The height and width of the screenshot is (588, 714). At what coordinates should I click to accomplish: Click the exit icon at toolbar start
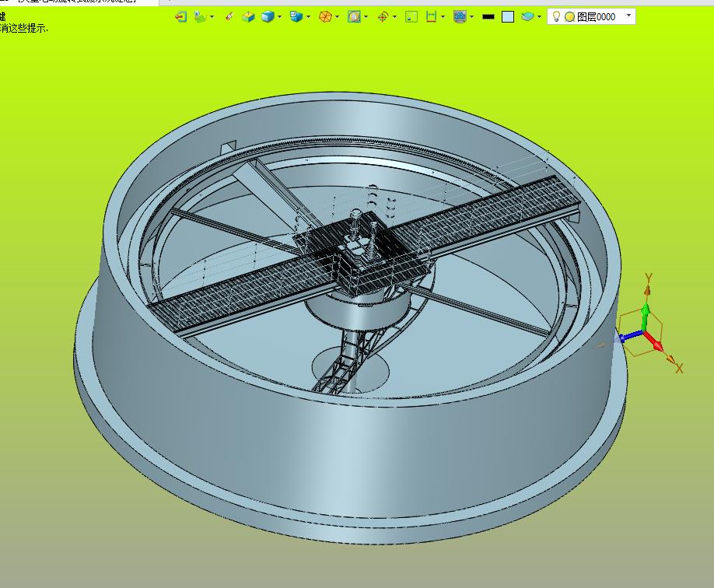180,16
